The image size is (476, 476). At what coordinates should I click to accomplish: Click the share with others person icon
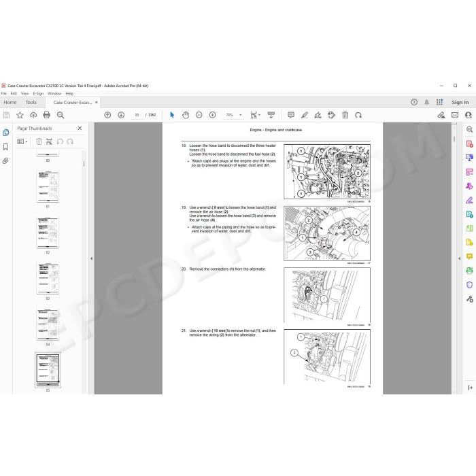click(x=469, y=115)
